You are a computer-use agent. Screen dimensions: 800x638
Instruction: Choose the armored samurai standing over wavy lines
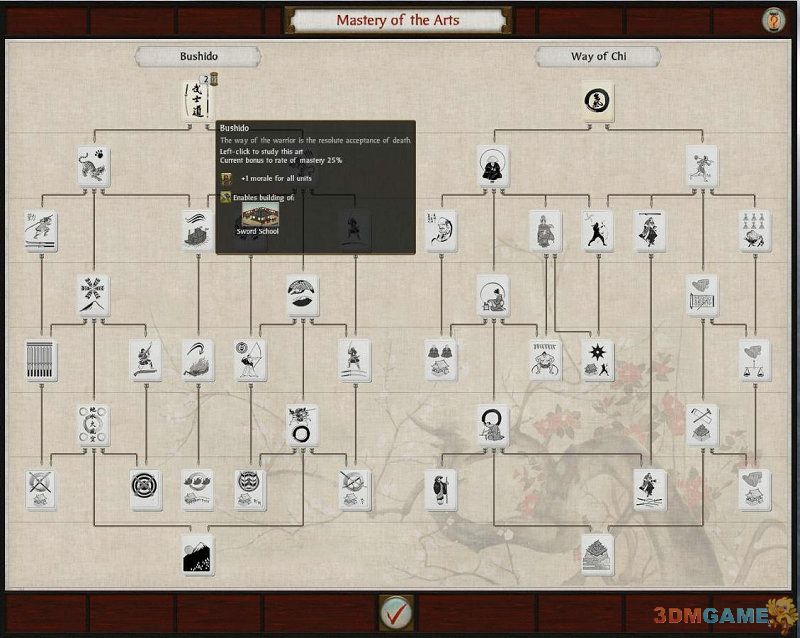click(355, 360)
